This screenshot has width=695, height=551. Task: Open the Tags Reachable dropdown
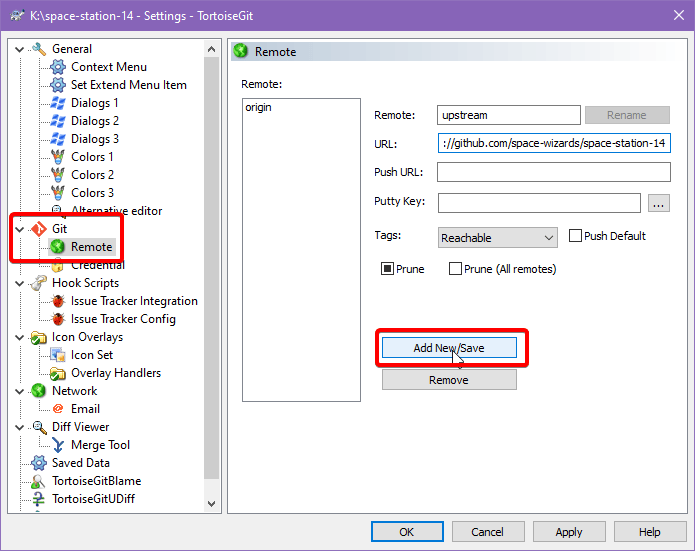click(497, 238)
